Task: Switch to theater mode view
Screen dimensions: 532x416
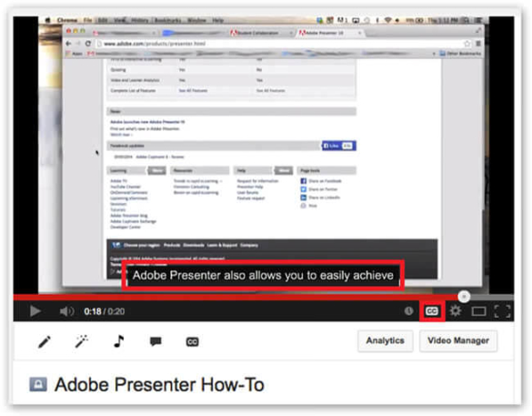Action: click(x=478, y=311)
